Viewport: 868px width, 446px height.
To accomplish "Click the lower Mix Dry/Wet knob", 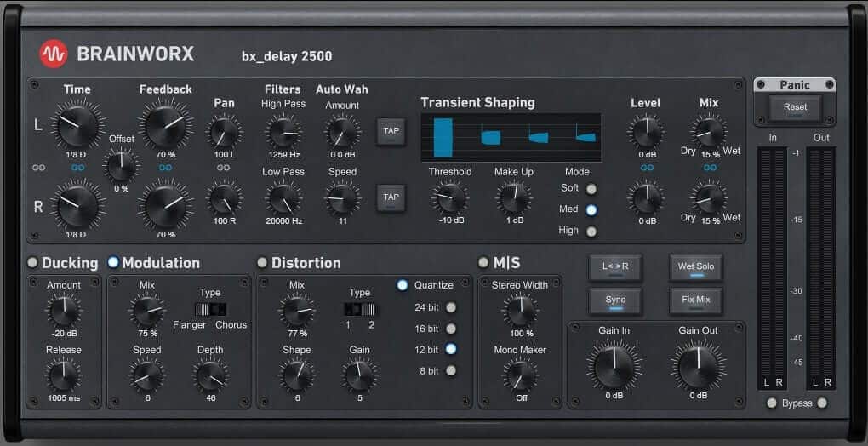I will (x=709, y=199).
